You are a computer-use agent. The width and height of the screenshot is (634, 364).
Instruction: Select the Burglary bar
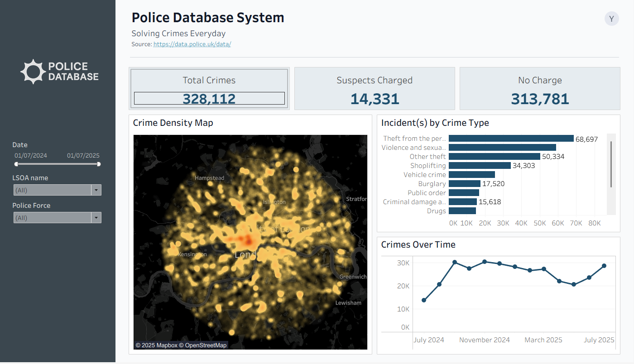point(465,184)
